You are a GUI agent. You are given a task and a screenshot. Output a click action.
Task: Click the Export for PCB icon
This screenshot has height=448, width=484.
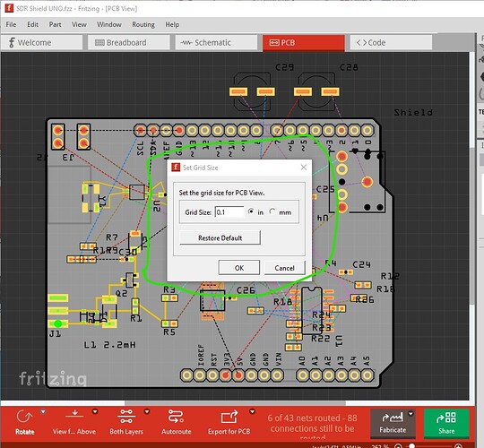[229, 418]
